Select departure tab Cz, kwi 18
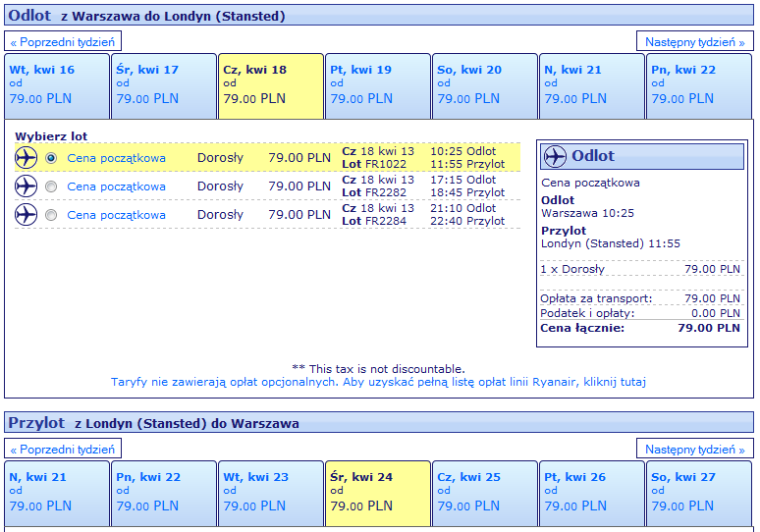Viewport: 760px width, 532px height. [271, 86]
